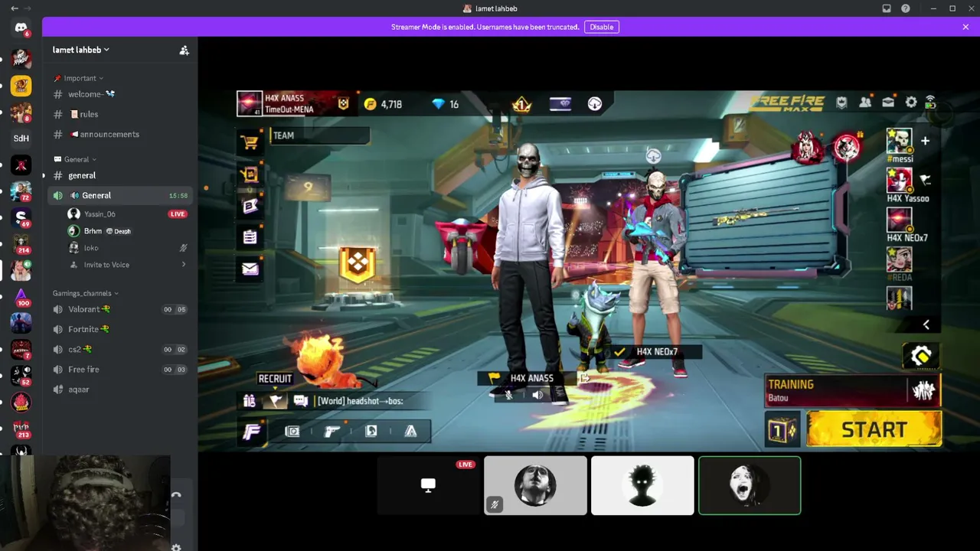980x551 pixels.
Task: Click the muted mic icon on loko's row
Action: (x=184, y=248)
